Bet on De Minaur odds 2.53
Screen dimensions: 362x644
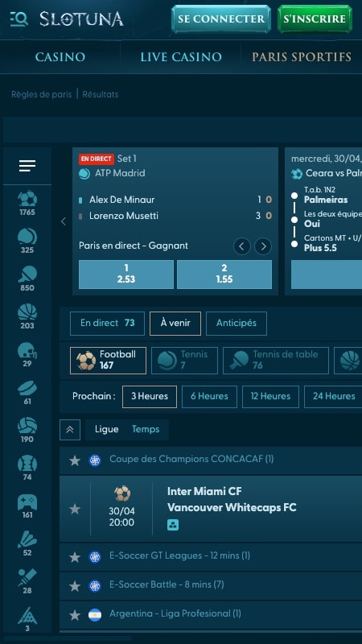(x=126, y=274)
